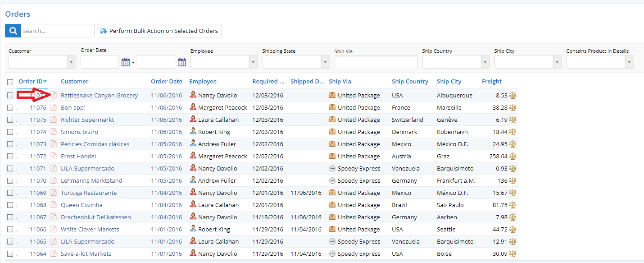Image resolution: width=644 pixels, height=263 pixels.
Task: Expand the Shipping State filter dropdown
Action: [325, 62]
